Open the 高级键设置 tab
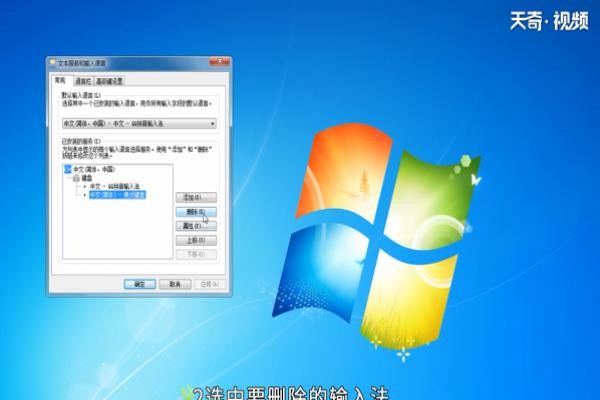The image size is (600, 400). (109, 81)
